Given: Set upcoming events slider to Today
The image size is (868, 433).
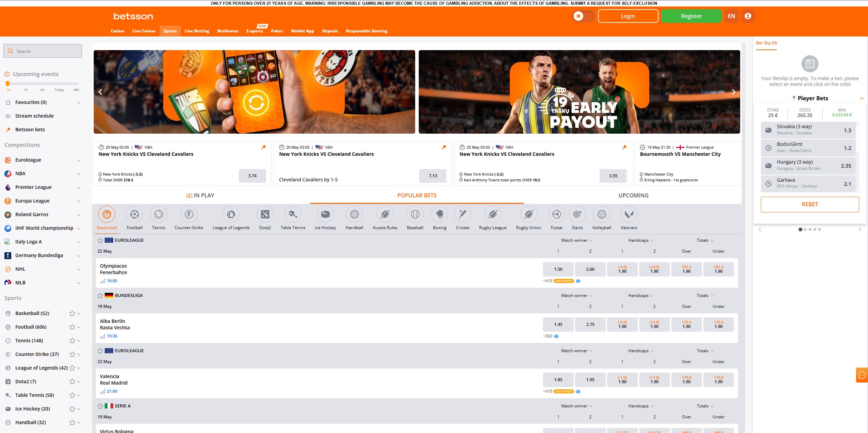Looking at the screenshot, I should 59,90.
